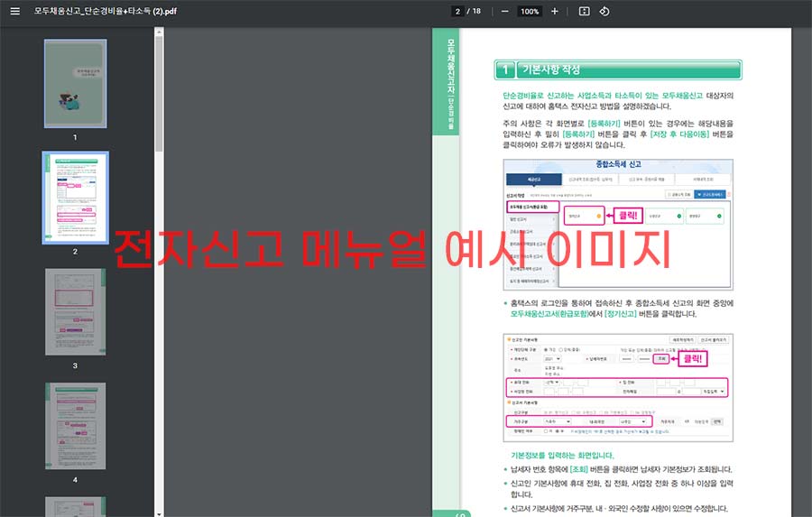Toggle the sidebar with hamburger menu icon
The width and height of the screenshot is (812, 517).
(x=15, y=11)
